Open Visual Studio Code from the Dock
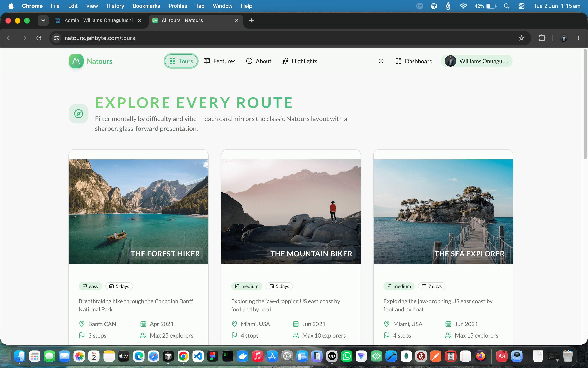The height and width of the screenshot is (368, 588). click(x=198, y=356)
